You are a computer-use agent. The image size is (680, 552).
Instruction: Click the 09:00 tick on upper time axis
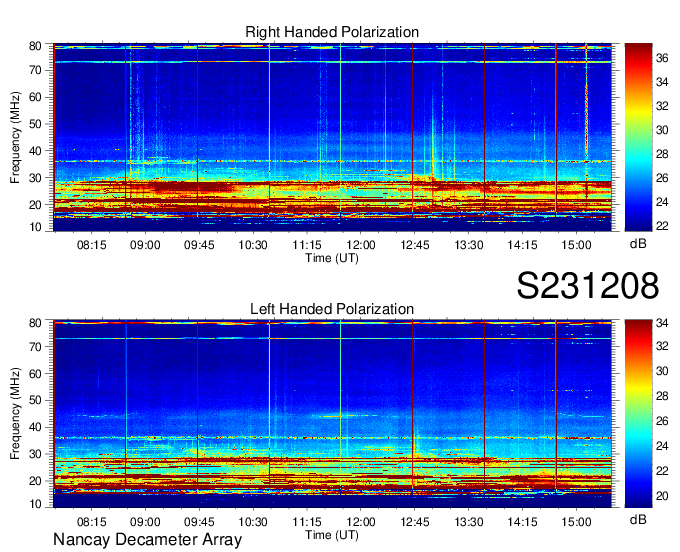145,245
